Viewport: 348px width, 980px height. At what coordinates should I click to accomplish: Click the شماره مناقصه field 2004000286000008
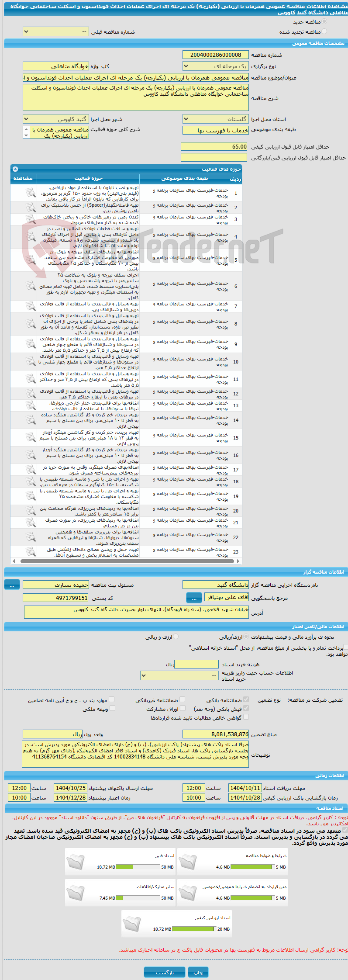(x=216, y=55)
